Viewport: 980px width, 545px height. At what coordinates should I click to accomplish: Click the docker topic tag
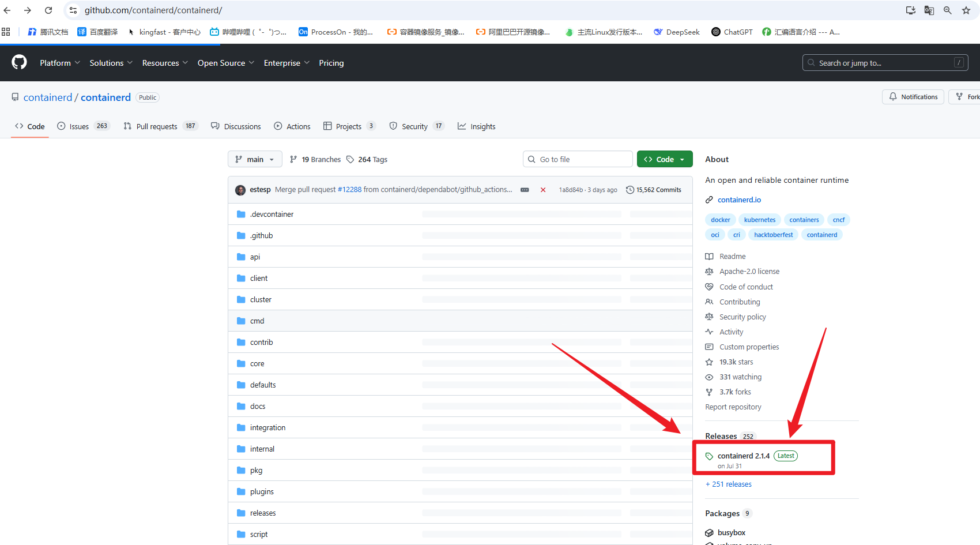point(720,220)
